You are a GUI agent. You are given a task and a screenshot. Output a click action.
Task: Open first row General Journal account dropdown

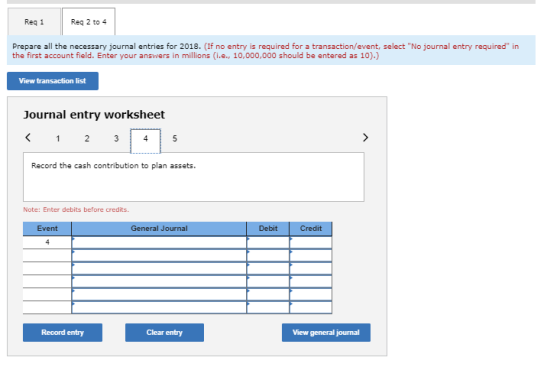tap(159, 242)
